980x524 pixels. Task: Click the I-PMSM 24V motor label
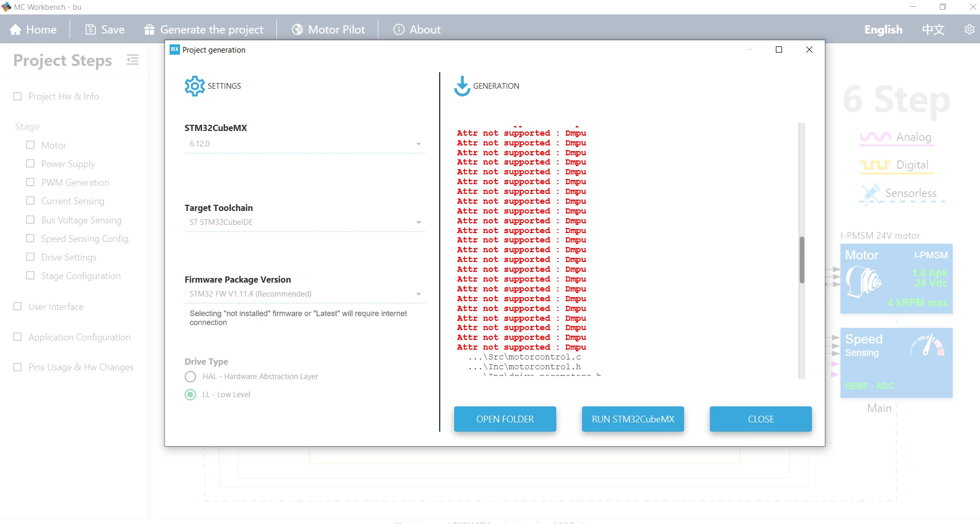(x=880, y=236)
